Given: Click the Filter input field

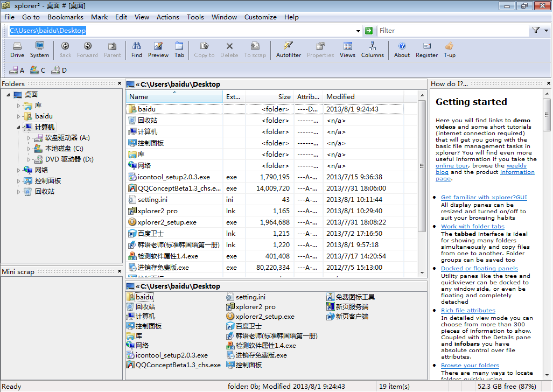Looking at the screenshot, I should tap(453, 31).
